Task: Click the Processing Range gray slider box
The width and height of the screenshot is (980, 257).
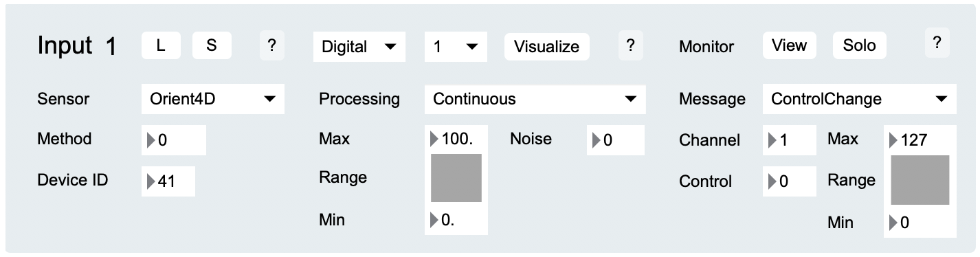Action: click(456, 178)
